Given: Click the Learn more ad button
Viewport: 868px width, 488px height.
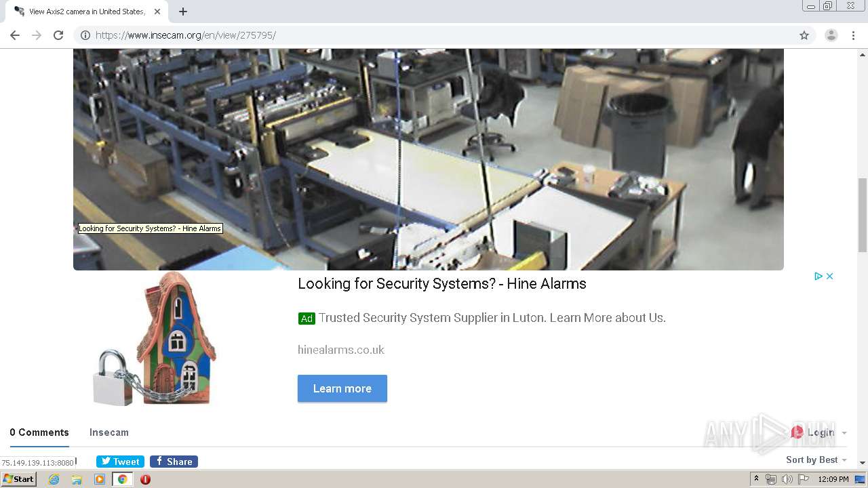Looking at the screenshot, I should point(342,388).
